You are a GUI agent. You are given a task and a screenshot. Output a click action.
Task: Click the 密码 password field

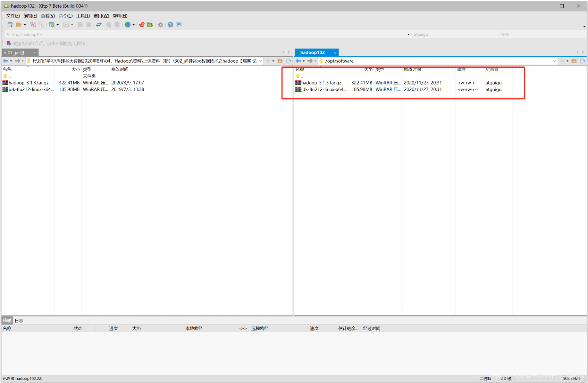(542, 34)
